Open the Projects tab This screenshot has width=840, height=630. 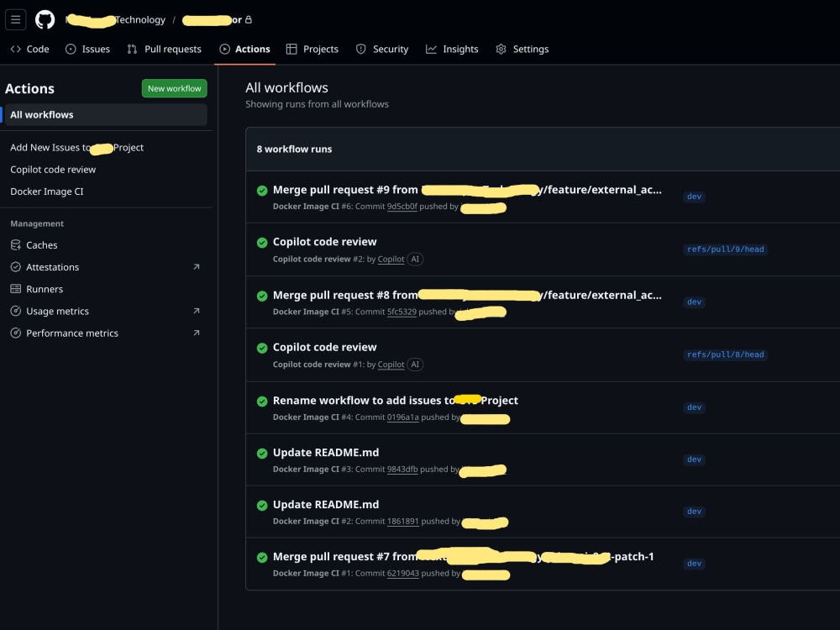(312, 50)
